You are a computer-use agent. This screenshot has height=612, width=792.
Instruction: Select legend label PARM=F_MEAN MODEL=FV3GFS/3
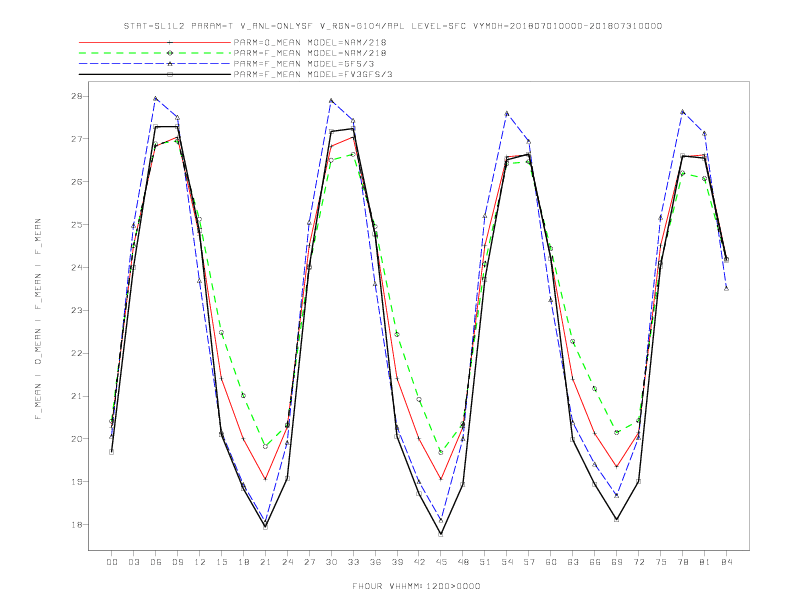coord(313,74)
